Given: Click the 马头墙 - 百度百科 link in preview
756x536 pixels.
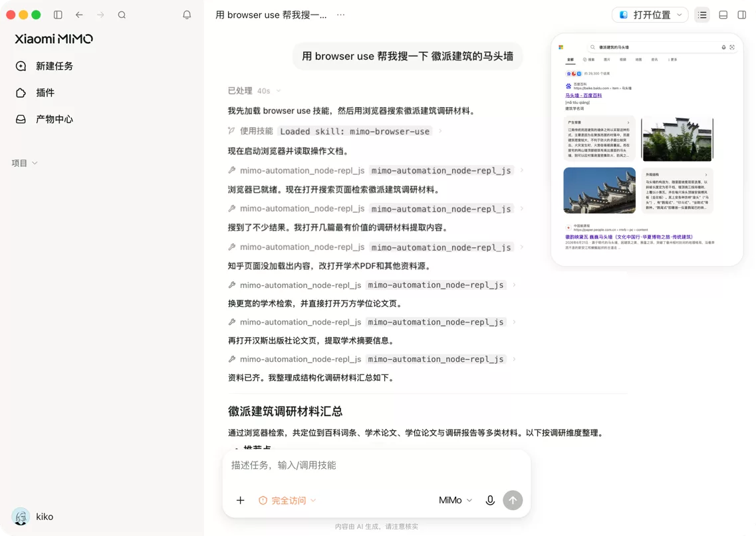Looking at the screenshot, I should 583,96.
